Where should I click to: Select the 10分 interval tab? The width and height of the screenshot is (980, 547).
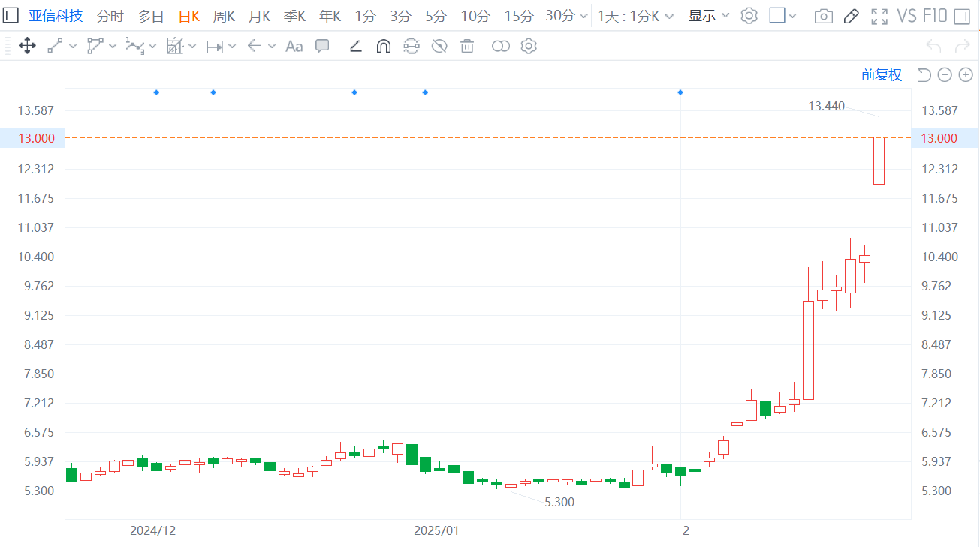(475, 15)
